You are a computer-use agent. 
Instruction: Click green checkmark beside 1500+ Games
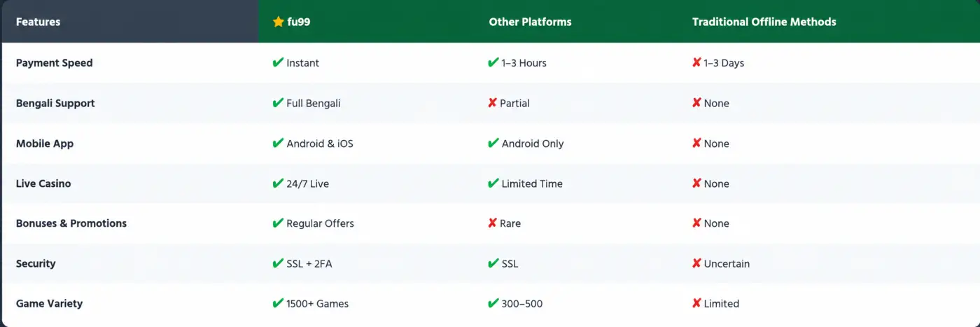278,303
